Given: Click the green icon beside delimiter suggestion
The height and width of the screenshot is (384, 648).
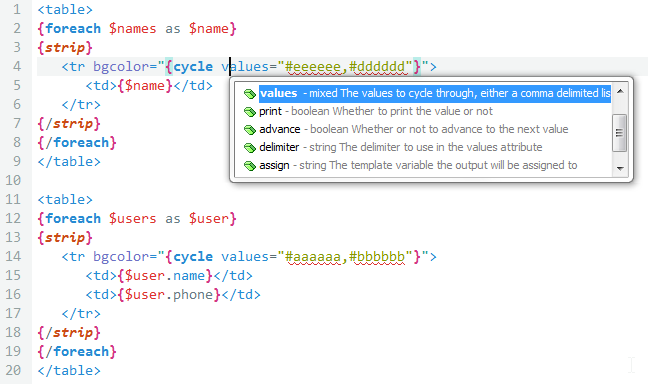Looking at the screenshot, I should pos(250,148).
